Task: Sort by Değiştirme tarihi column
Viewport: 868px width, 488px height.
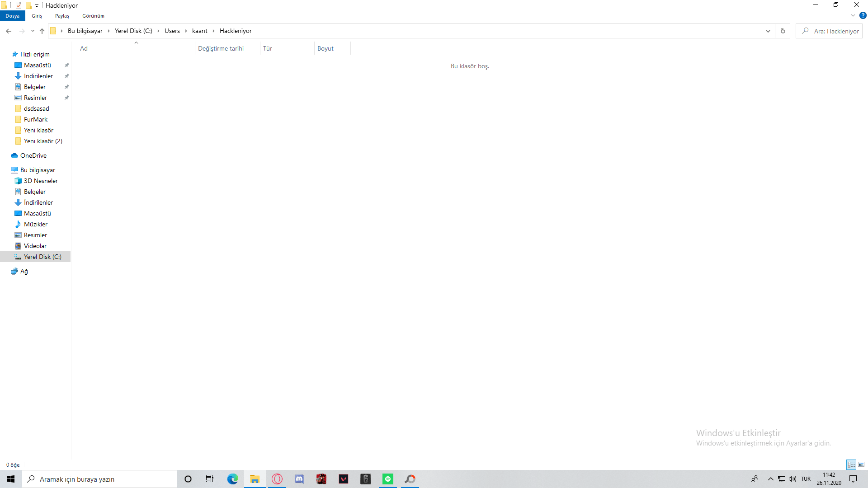Action: [x=221, y=48]
